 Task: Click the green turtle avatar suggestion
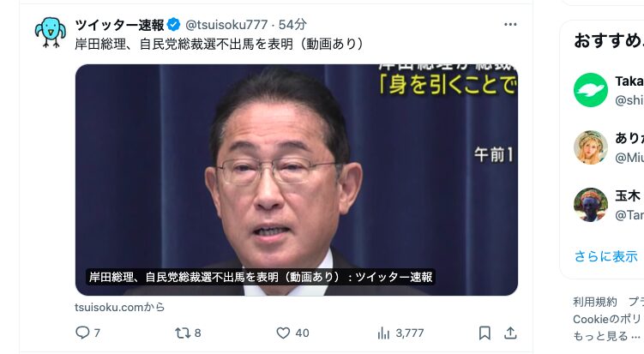(591, 90)
